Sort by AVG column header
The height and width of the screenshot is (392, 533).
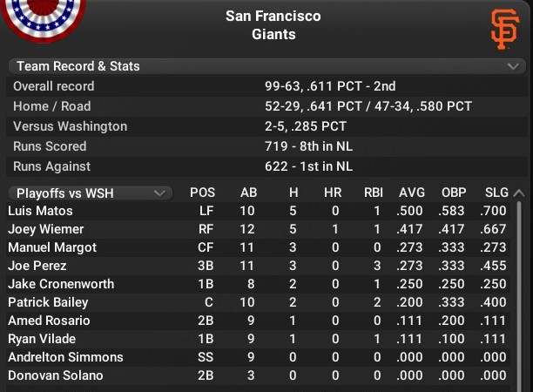(412, 193)
